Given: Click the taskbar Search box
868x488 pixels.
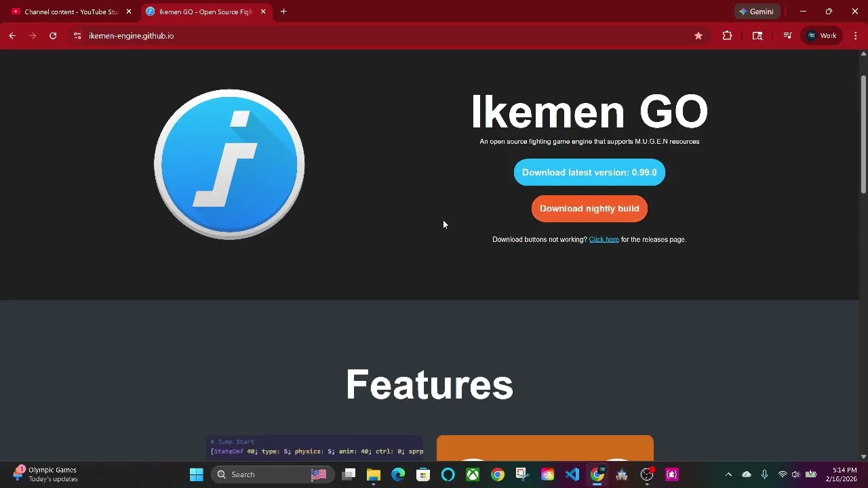Looking at the screenshot, I should click(x=273, y=474).
